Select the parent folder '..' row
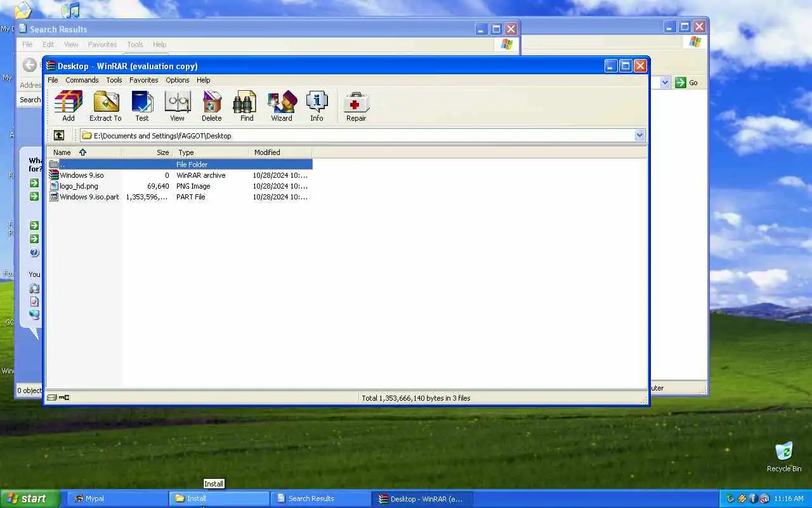Viewport: 812px width, 508px height. pyautogui.click(x=180, y=164)
